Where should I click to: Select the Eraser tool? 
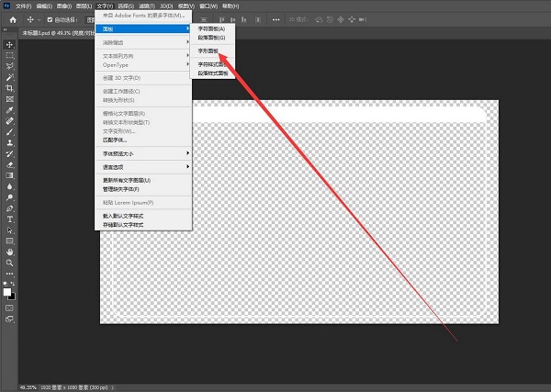[9, 164]
